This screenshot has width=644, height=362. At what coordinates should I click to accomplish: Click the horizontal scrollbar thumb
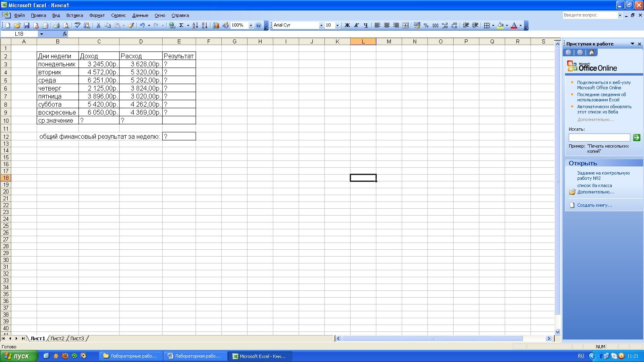(x=432, y=339)
